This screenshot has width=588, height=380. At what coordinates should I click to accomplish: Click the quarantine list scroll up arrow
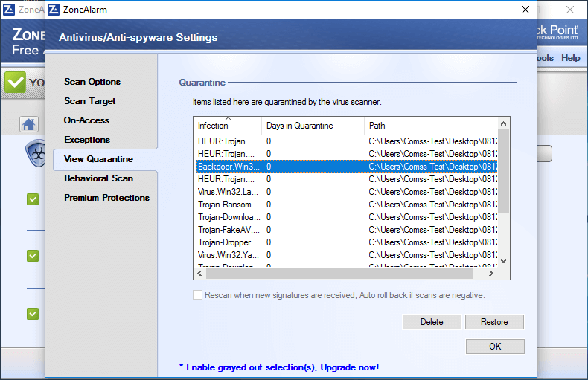coord(503,123)
